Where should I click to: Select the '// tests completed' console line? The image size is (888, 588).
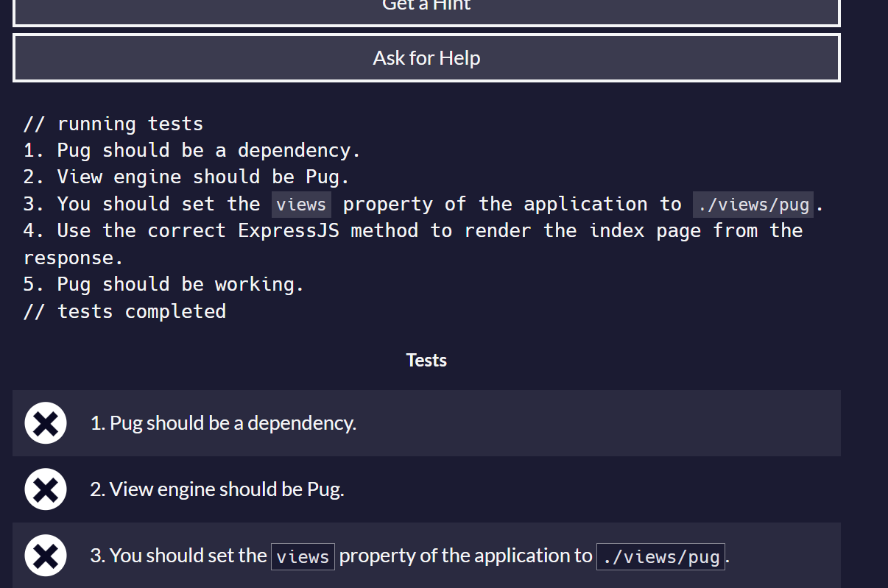pos(124,311)
